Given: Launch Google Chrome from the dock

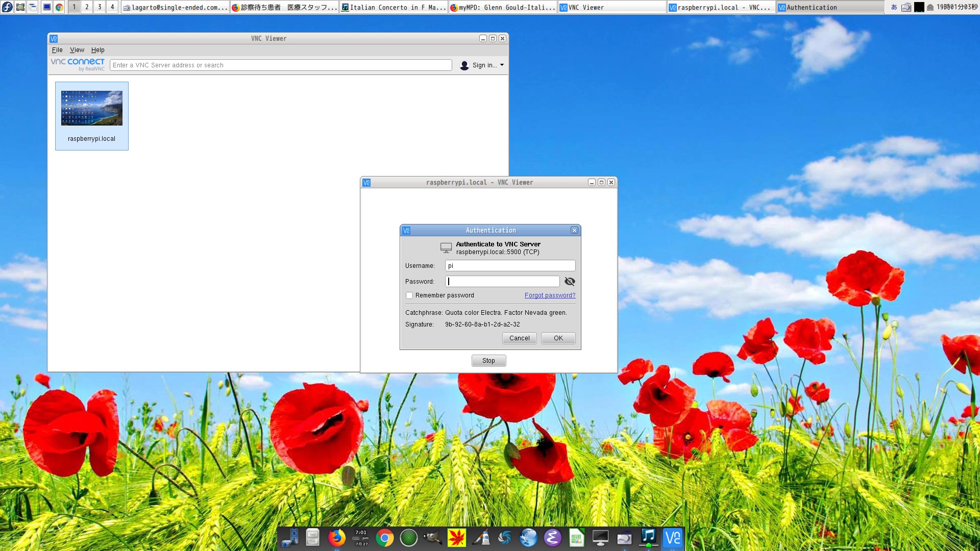Looking at the screenshot, I should coord(384,538).
